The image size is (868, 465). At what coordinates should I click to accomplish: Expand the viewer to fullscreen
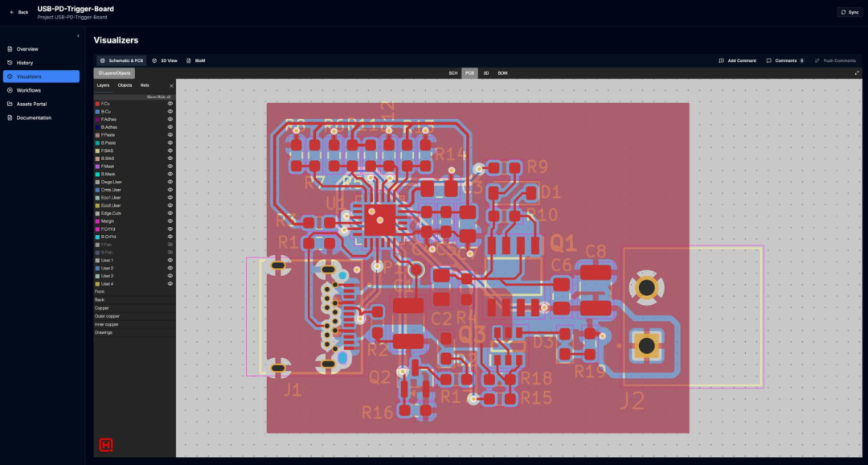click(857, 72)
